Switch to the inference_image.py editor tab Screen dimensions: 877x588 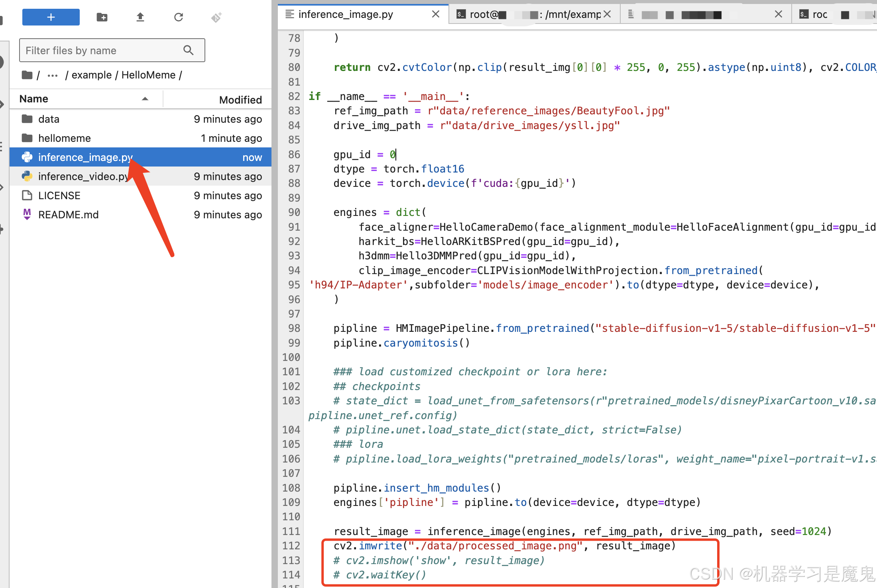[x=345, y=15]
